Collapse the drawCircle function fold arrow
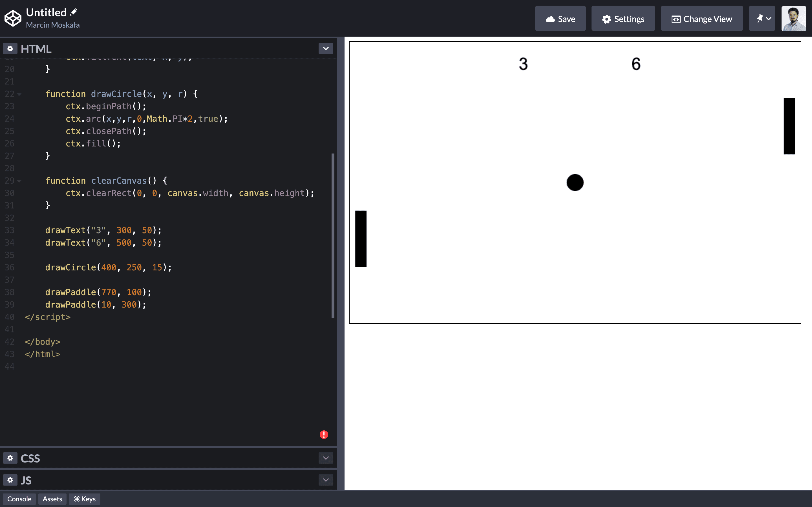Screen dimensions: 812x507 click(19, 95)
